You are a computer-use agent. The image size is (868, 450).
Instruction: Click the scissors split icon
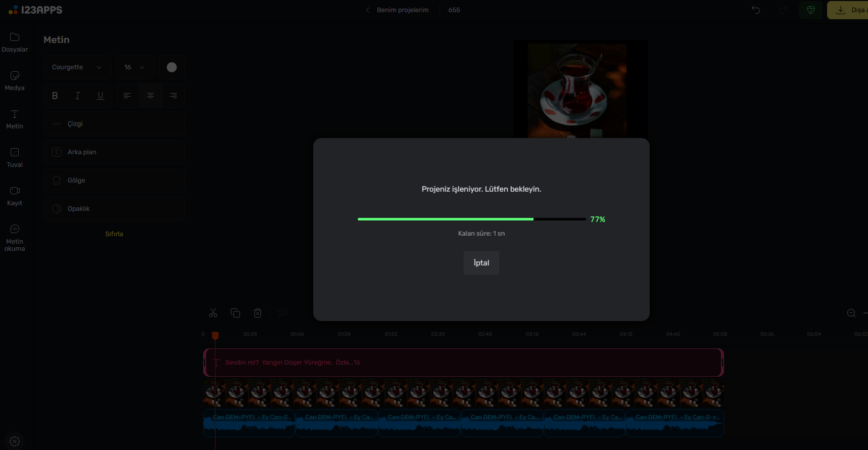tap(213, 313)
